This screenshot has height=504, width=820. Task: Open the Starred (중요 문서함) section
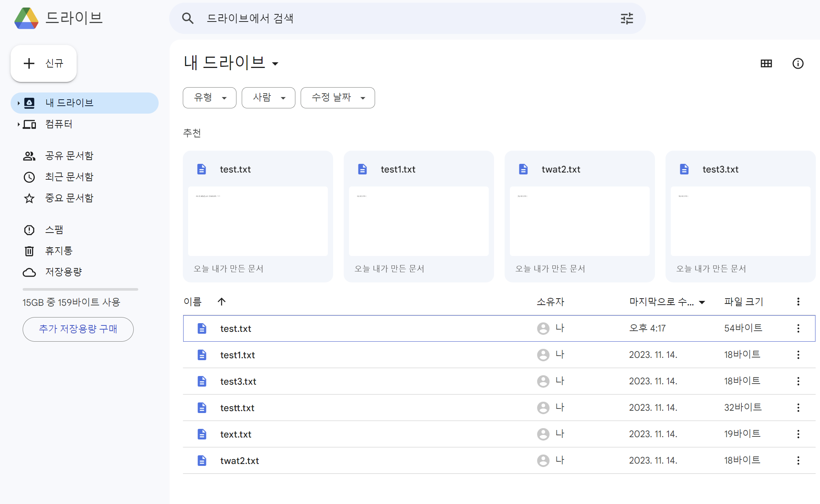[69, 198]
